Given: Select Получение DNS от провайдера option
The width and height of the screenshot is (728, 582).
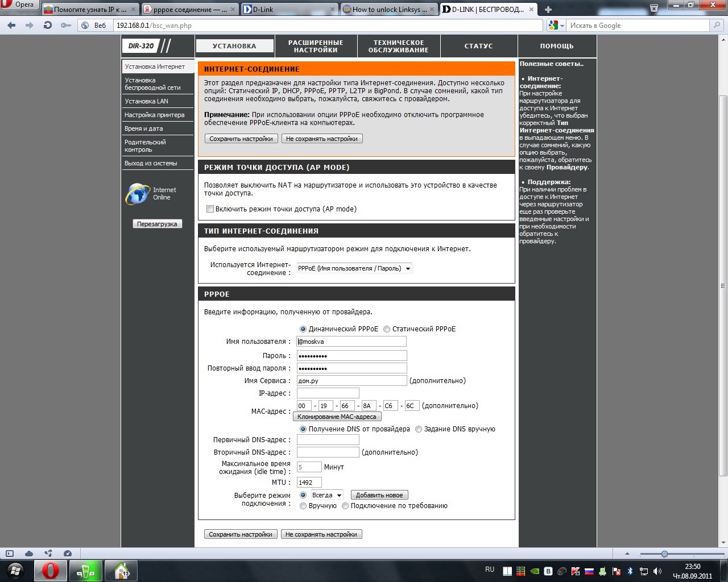Looking at the screenshot, I should point(303,429).
